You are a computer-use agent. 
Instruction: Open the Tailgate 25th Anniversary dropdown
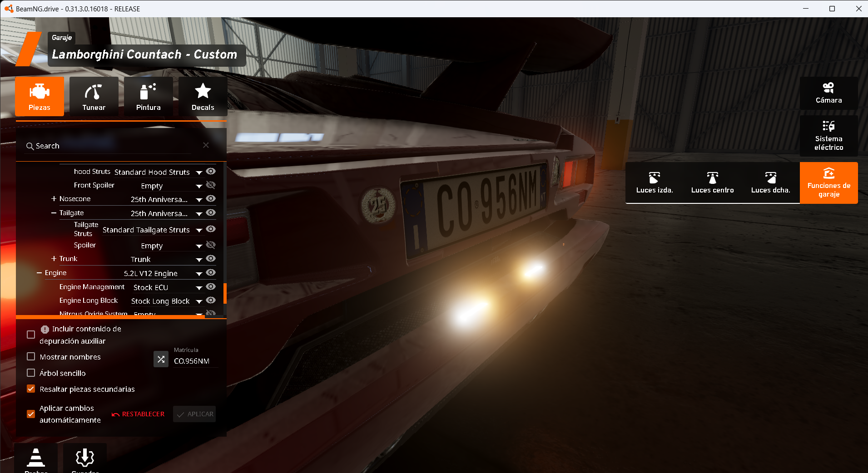pyautogui.click(x=166, y=214)
